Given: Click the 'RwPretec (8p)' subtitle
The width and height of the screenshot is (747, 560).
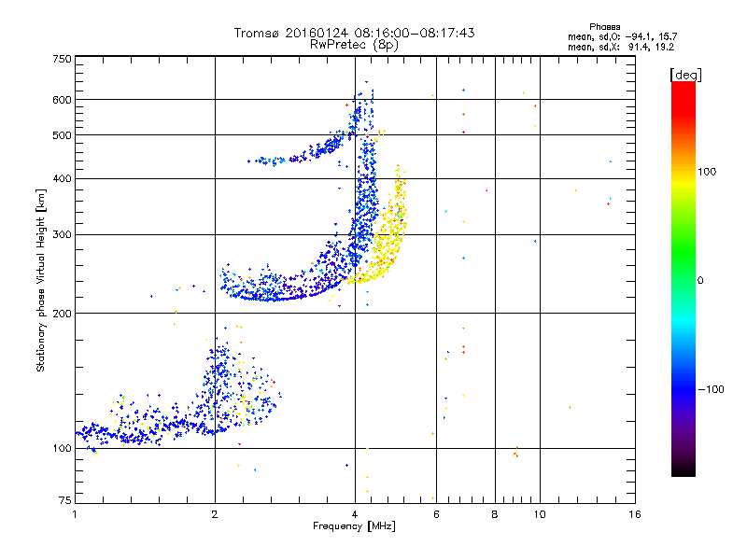Looking at the screenshot, I should tap(354, 45).
